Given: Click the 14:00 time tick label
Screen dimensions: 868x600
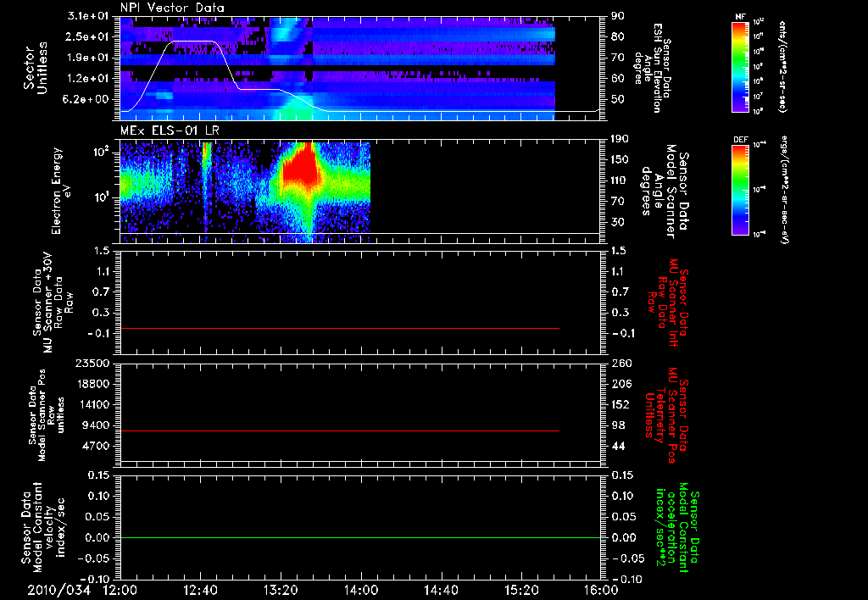Looking at the screenshot, I should pyautogui.click(x=361, y=590).
